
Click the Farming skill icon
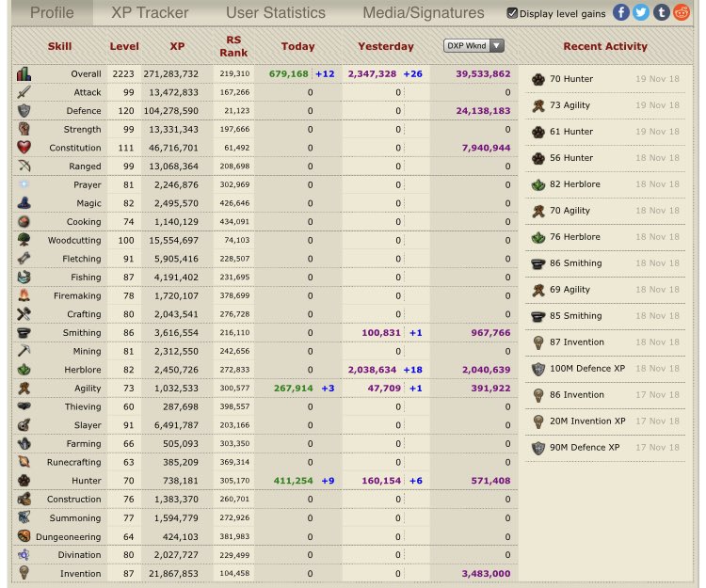click(x=24, y=443)
